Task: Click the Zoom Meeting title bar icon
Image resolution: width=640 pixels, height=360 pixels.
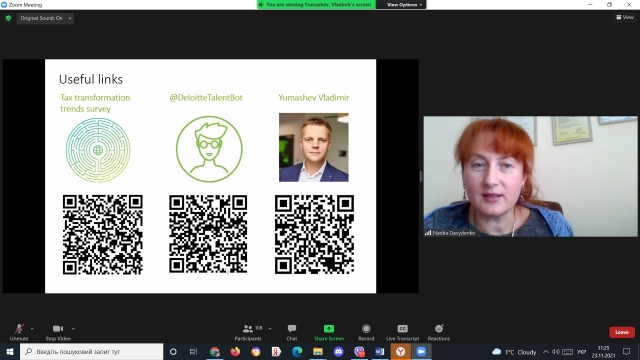Action: 4,4
